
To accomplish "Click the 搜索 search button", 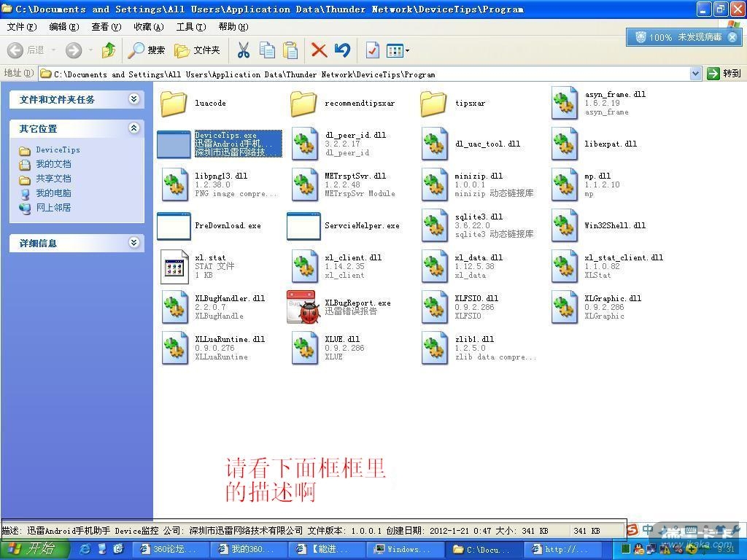I will coord(147,50).
